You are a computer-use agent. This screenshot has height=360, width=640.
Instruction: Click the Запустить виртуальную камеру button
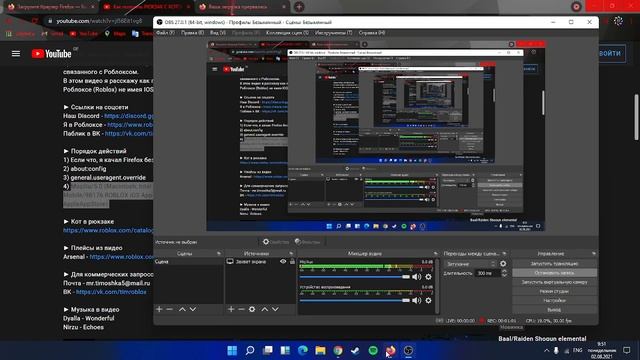tap(554, 282)
